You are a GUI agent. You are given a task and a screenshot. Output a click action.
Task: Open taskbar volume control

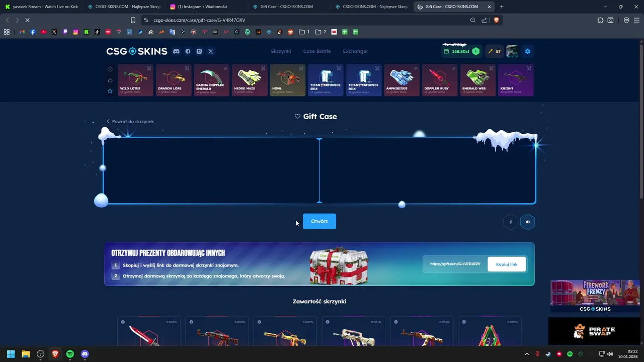[610, 354]
